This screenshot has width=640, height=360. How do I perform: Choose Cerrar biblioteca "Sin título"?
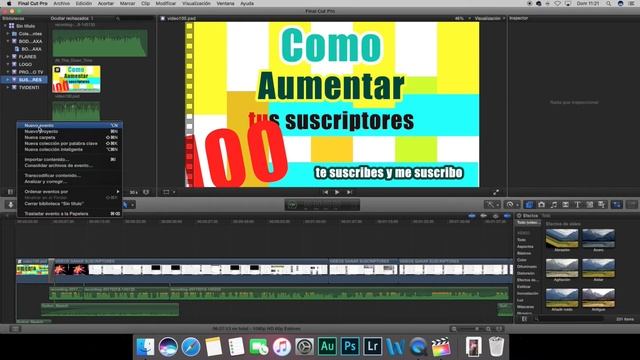coord(69,203)
